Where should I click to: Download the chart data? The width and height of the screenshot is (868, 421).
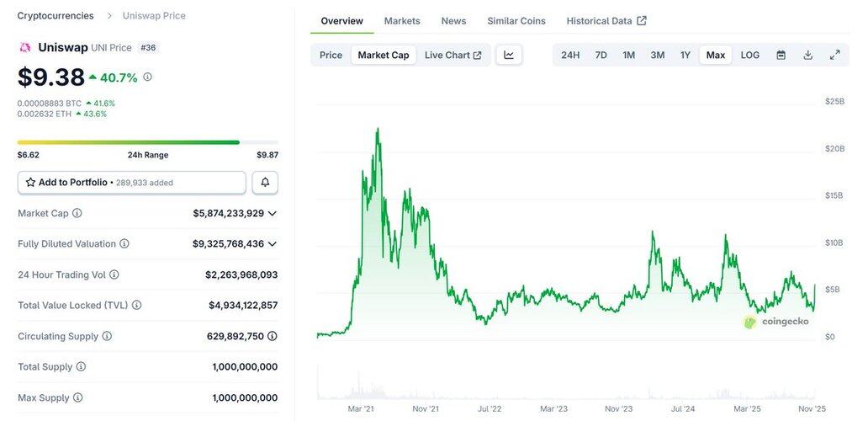(807, 55)
